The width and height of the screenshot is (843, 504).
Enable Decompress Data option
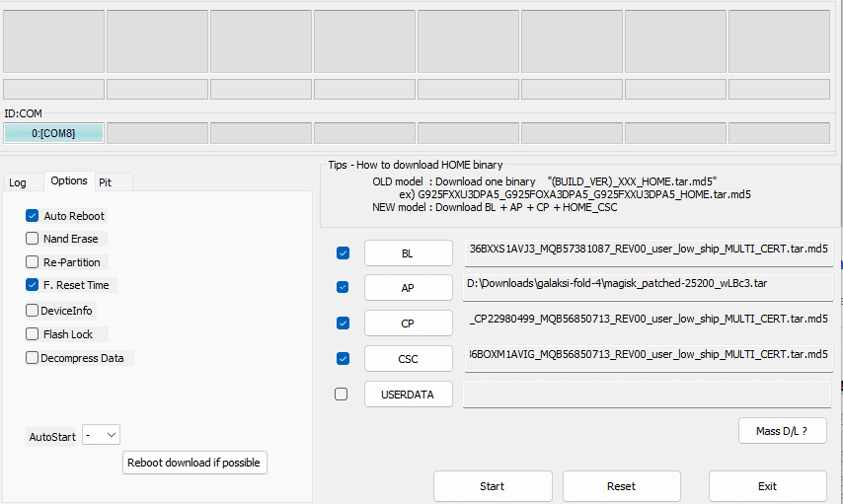click(x=33, y=358)
